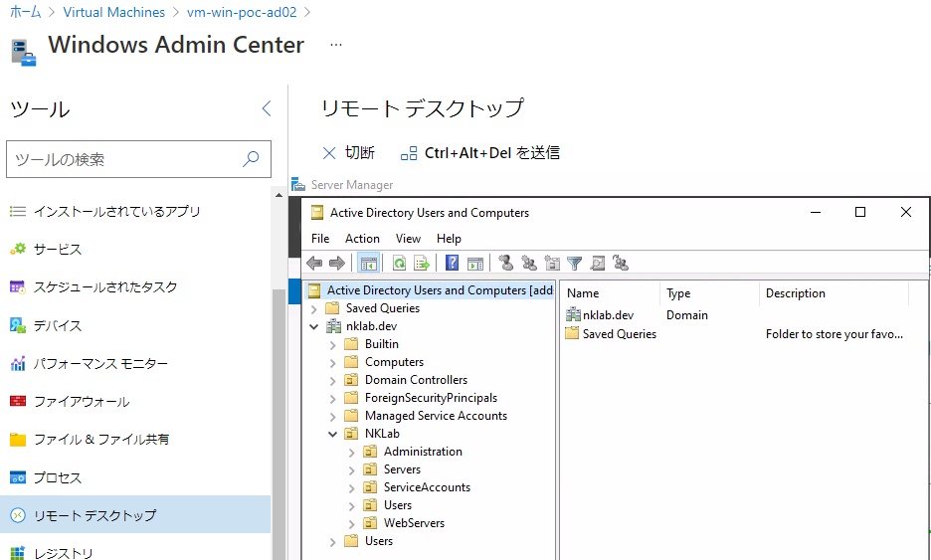
Task: Click the サービス gear icon
Action: (18, 250)
